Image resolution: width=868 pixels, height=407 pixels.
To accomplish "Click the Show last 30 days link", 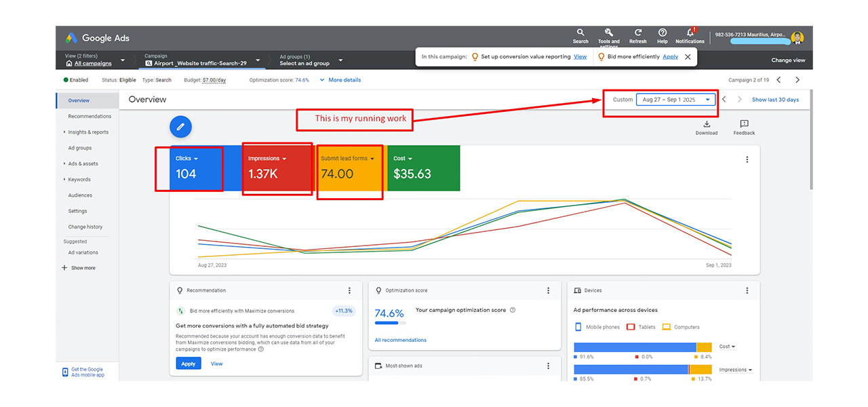I will coord(775,100).
